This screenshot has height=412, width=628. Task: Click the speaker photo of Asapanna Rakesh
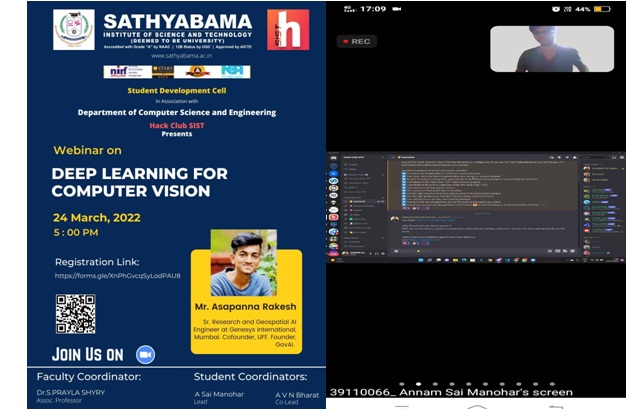tap(244, 263)
